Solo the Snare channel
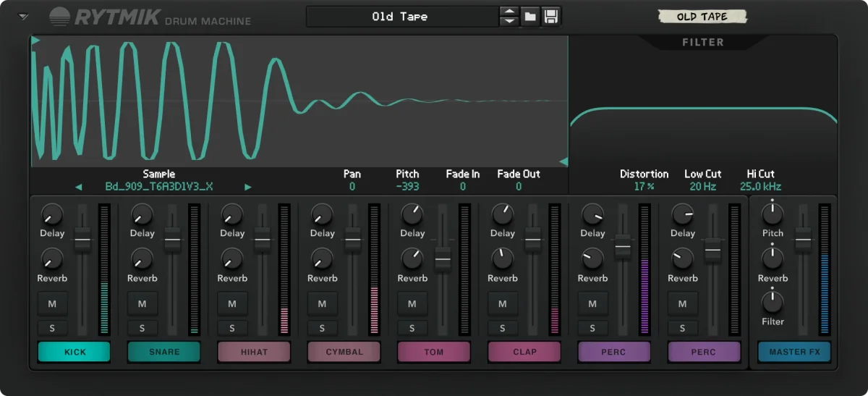This screenshot has height=396, width=868. (x=142, y=328)
